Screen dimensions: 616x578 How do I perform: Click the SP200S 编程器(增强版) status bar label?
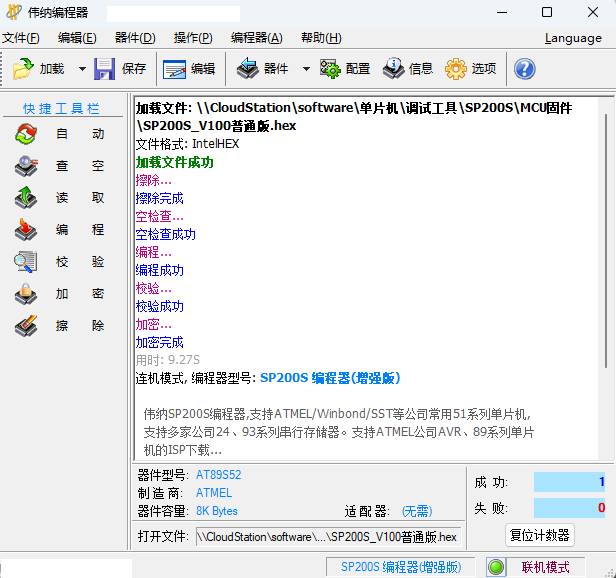pyautogui.click(x=401, y=567)
